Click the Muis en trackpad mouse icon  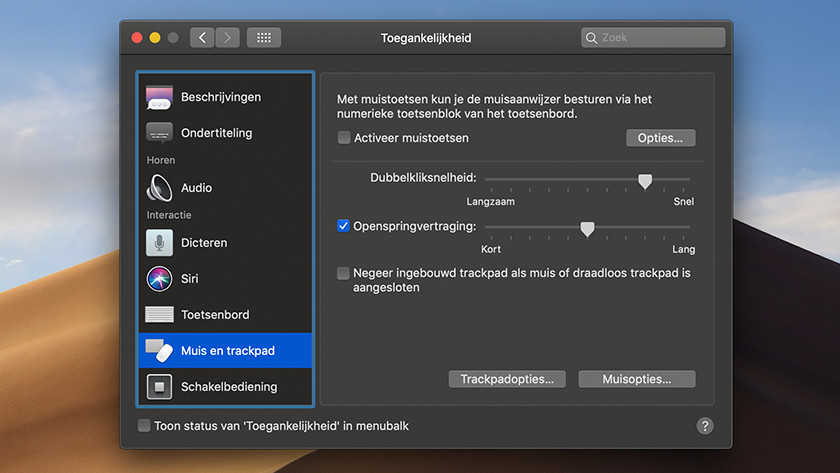coord(159,350)
